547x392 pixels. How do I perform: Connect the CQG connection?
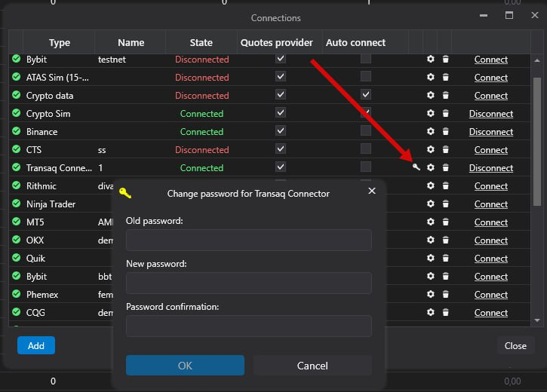491,313
